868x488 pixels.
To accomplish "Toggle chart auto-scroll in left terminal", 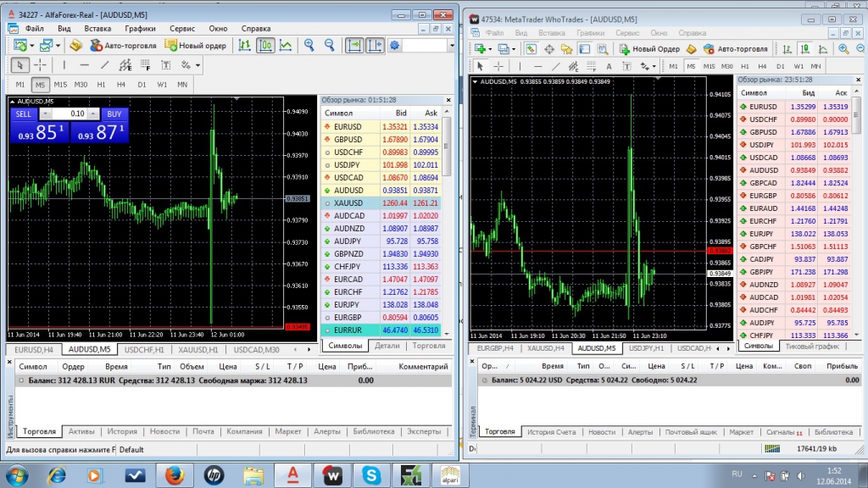I will 354,46.
